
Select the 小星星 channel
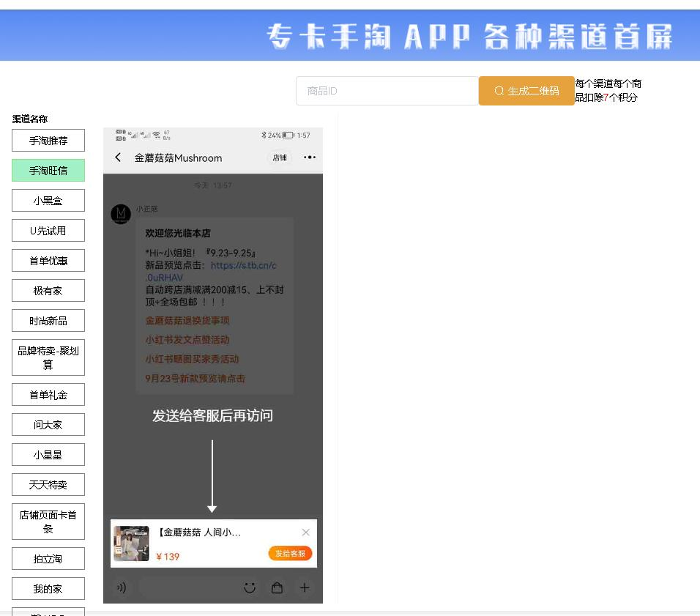click(48, 455)
